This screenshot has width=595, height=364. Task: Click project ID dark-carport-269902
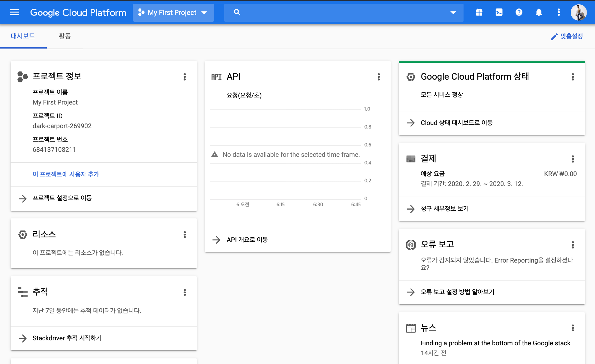pyautogui.click(x=62, y=126)
